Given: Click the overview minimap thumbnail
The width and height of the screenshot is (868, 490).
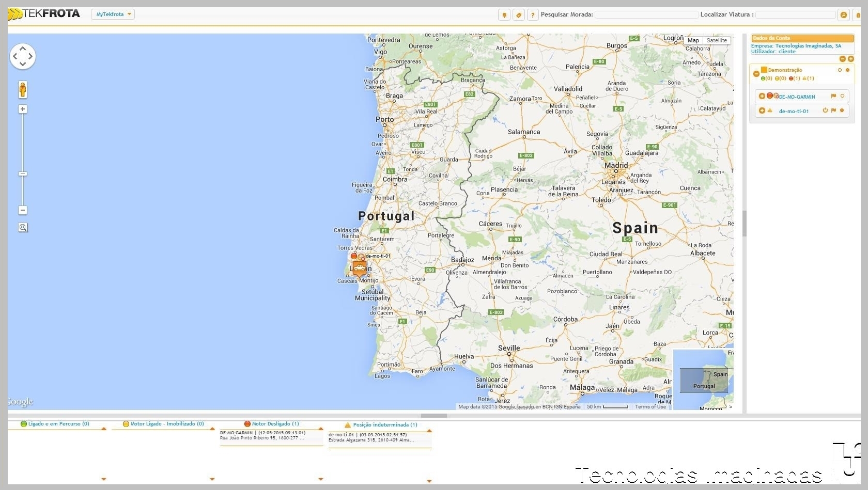Looking at the screenshot, I should coord(703,380).
